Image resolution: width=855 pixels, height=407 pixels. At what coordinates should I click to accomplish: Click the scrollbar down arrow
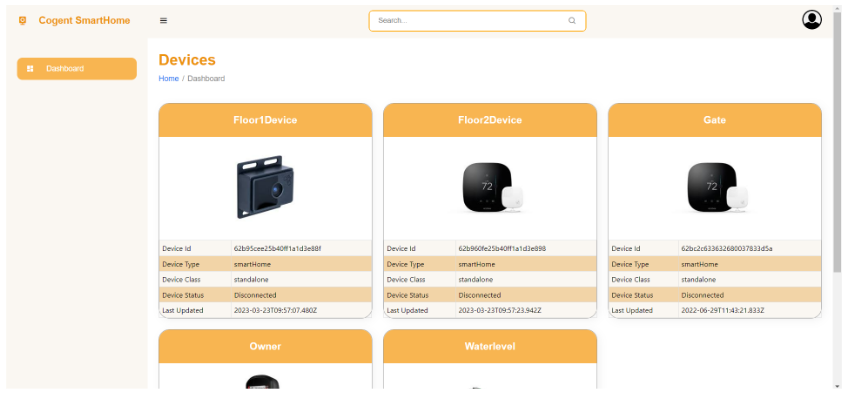837,386
